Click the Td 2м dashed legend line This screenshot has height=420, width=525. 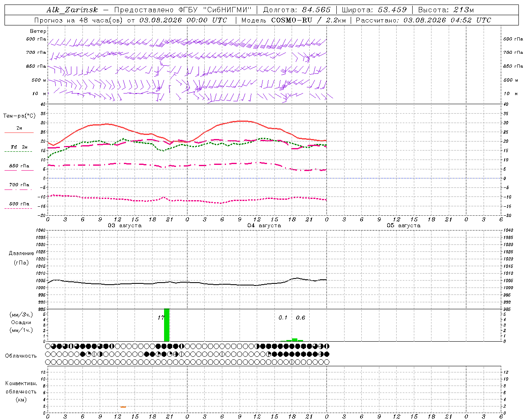(x=18, y=151)
